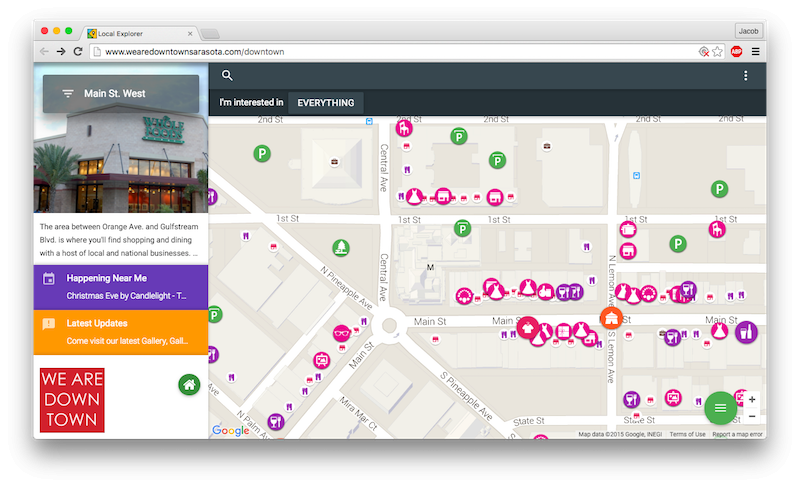Click the green floating menu button

click(720, 408)
